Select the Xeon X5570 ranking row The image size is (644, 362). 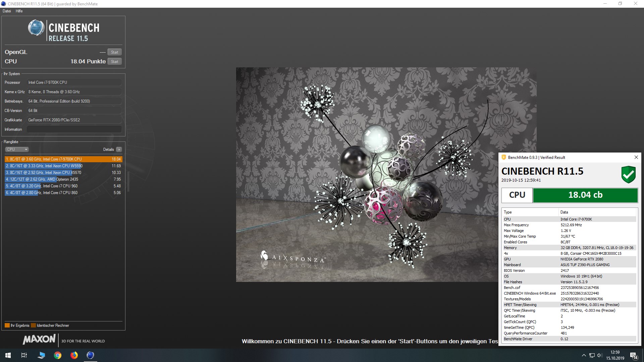point(63,173)
